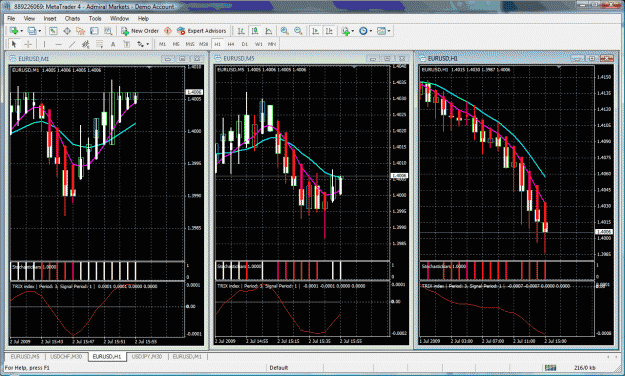625x376 pixels.
Task: Switch chart display to line chart
Action: (269, 31)
